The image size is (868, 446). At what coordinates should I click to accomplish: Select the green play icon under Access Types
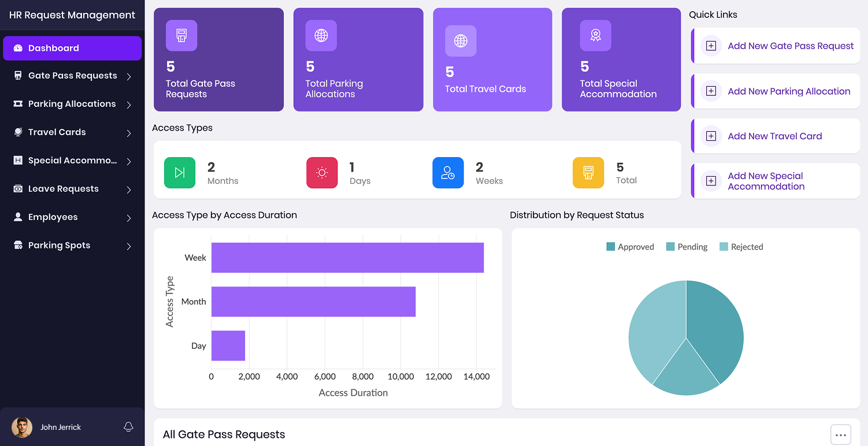pyautogui.click(x=180, y=172)
